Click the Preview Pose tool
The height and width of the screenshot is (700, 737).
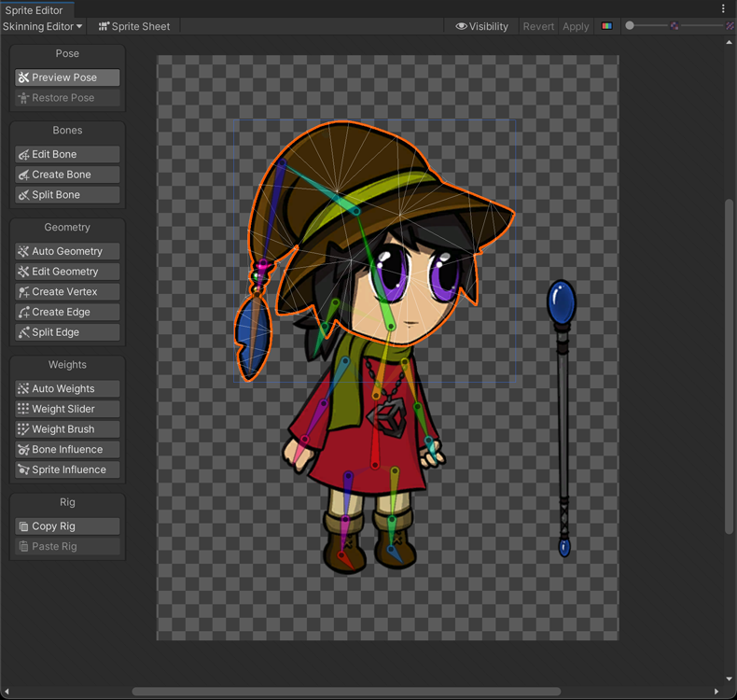[x=67, y=77]
